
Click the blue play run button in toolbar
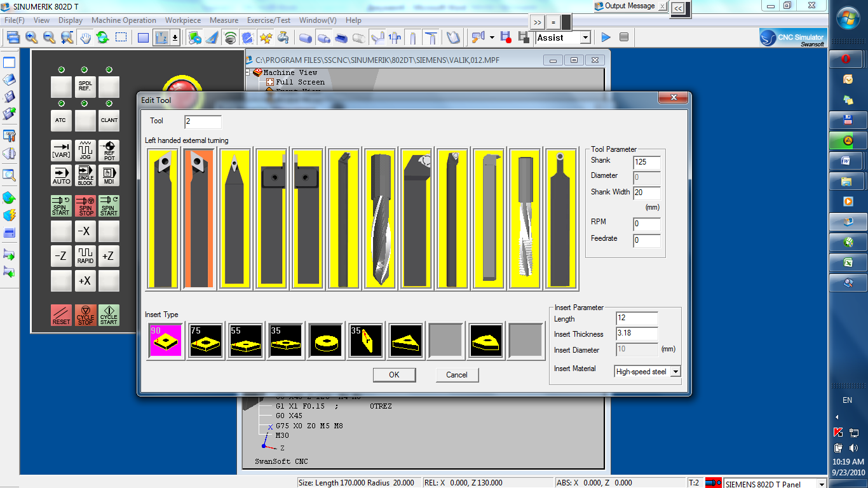(606, 37)
